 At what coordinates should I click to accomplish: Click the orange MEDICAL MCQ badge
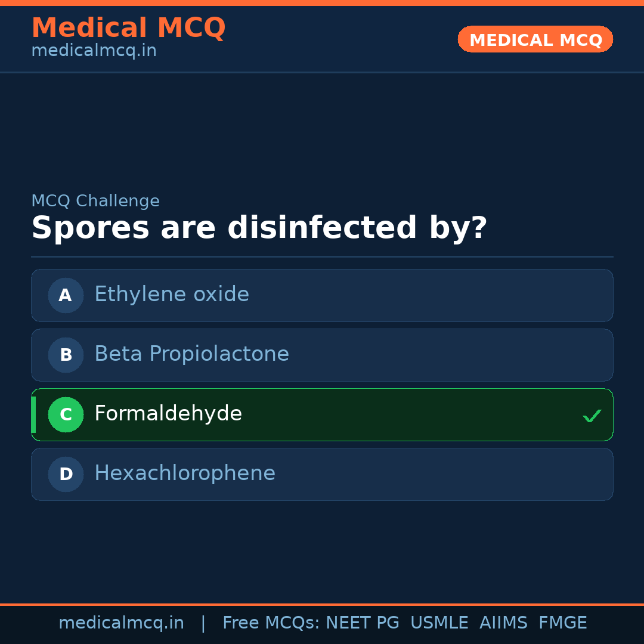click(535, 39)
